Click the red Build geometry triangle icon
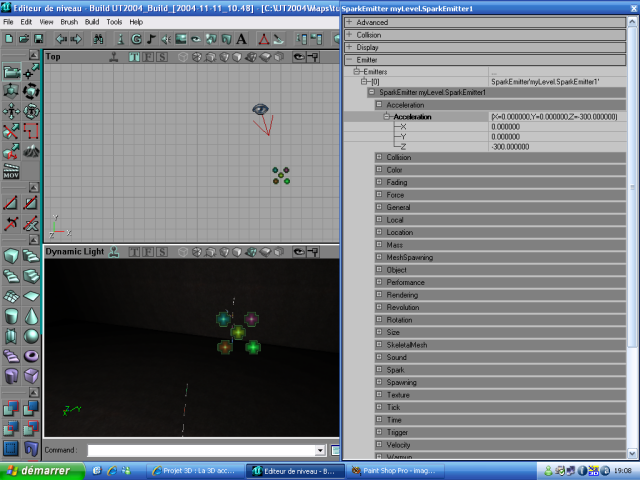This screenshot has height=480, width=640. pyautogui.click(x=265, y=38)
